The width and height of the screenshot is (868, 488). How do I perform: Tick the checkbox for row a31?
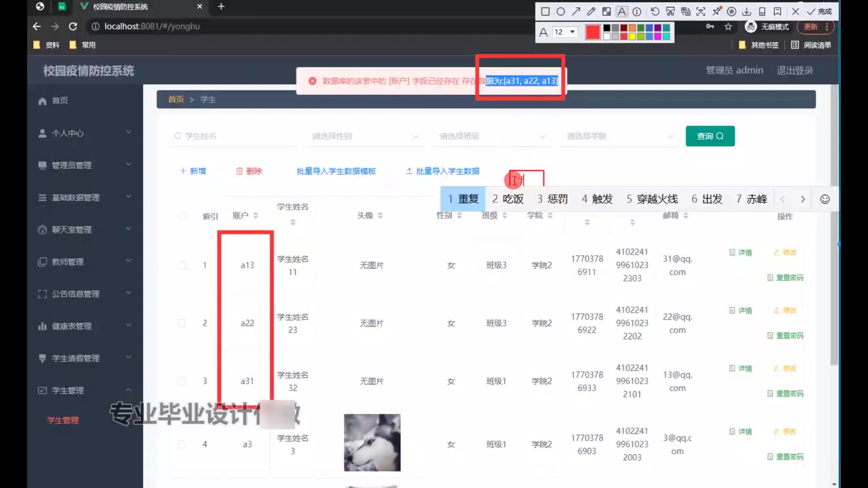[x=182, y=381]
